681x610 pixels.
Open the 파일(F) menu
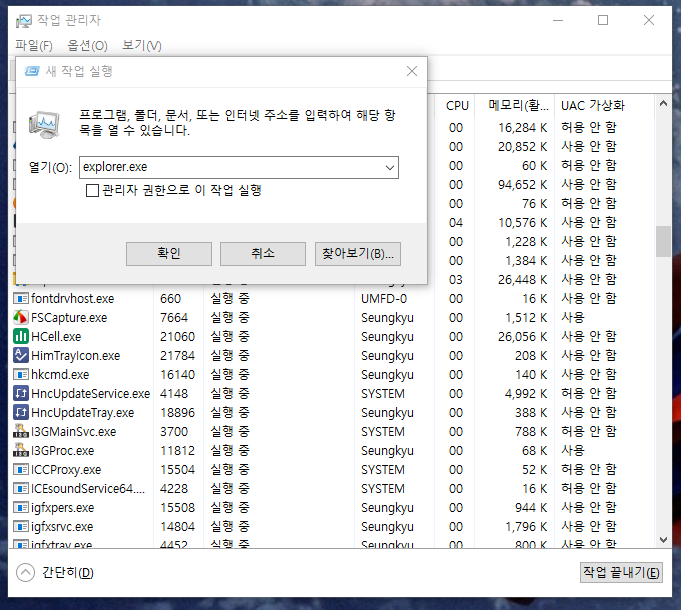34,45
